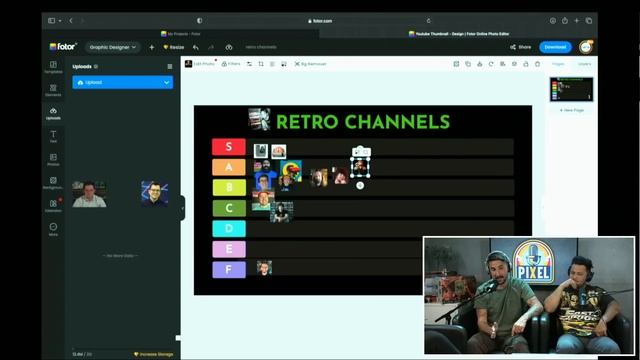Click the cloud save icon in the header
Image resolution: width=640 pixels, height=360 pixels.
pyautogui.click(x=229, y=47)
